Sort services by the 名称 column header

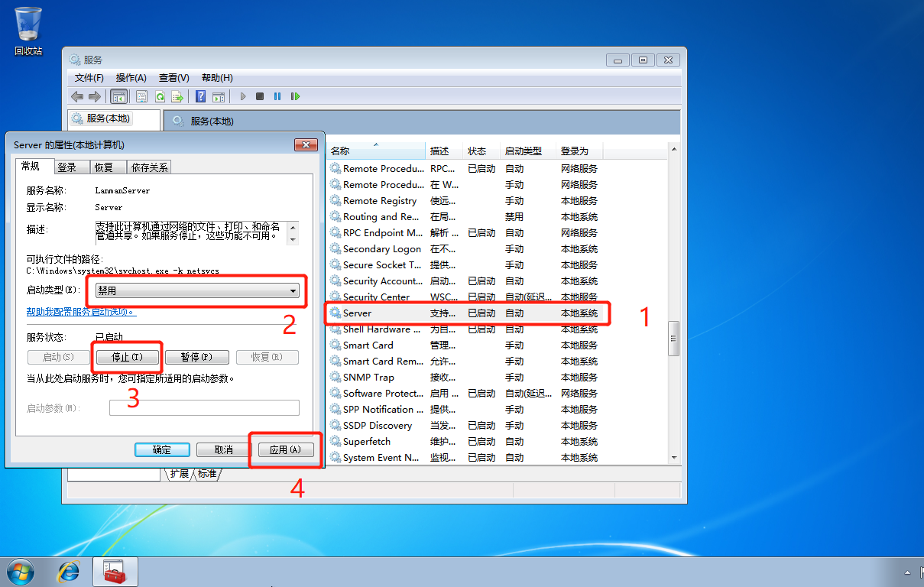coord(376,151)
